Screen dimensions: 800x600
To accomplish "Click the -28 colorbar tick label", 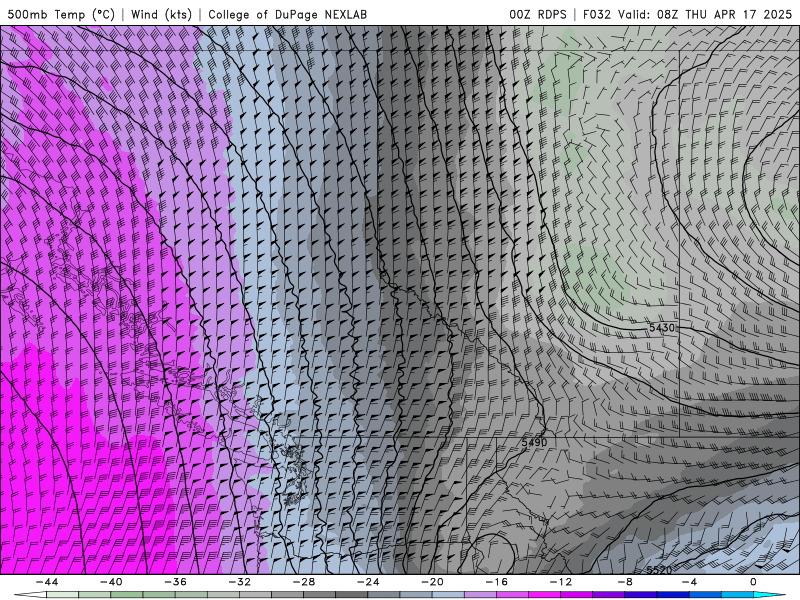I will point(304,582).
